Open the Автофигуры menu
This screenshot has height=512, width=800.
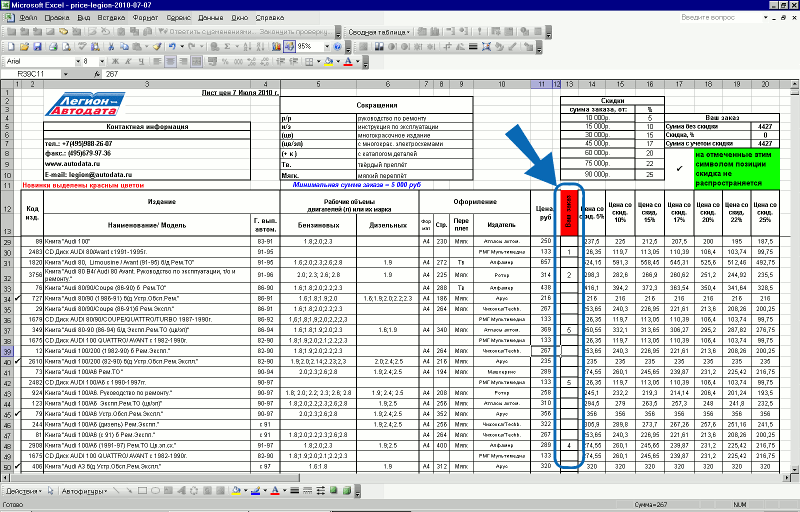click(84, 491)
